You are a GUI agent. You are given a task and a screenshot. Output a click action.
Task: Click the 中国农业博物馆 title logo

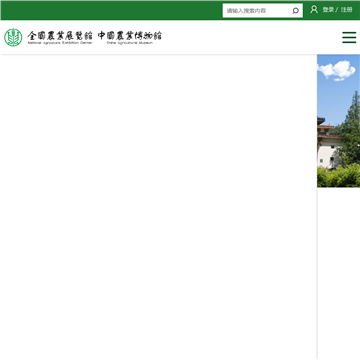130,37
